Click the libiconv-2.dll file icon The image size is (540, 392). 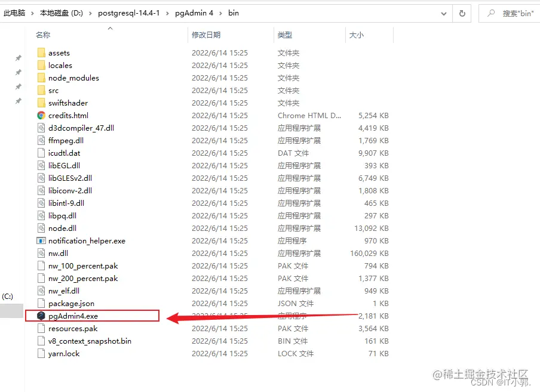[x=41, y=190]
